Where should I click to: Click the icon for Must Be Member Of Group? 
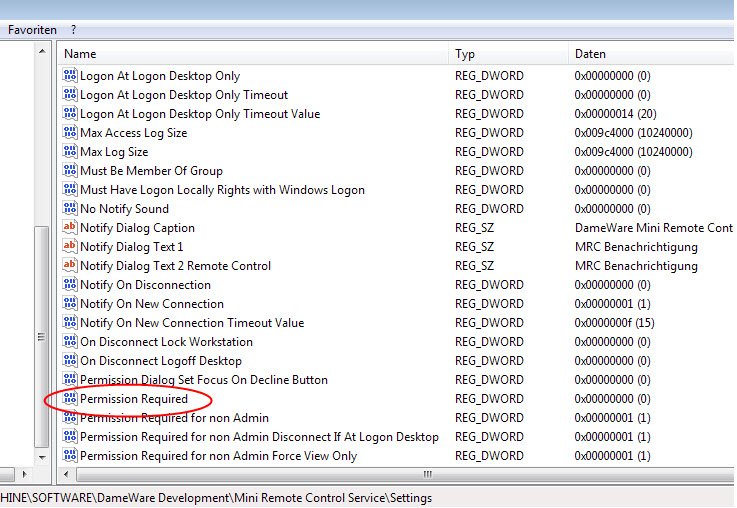pos(70,171)
